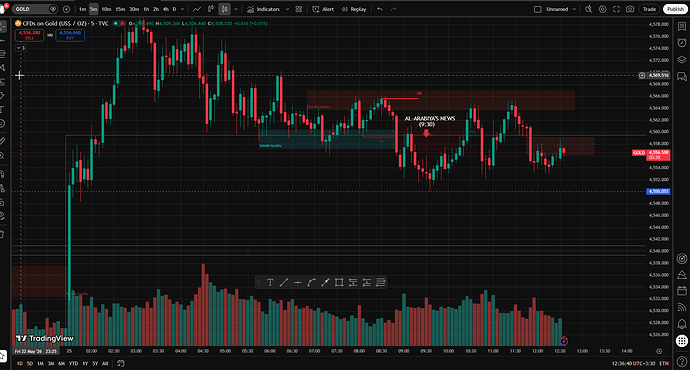Screen dimensions: 690x370
Task: Open the object tree layers icon
Action: [682, 59]
